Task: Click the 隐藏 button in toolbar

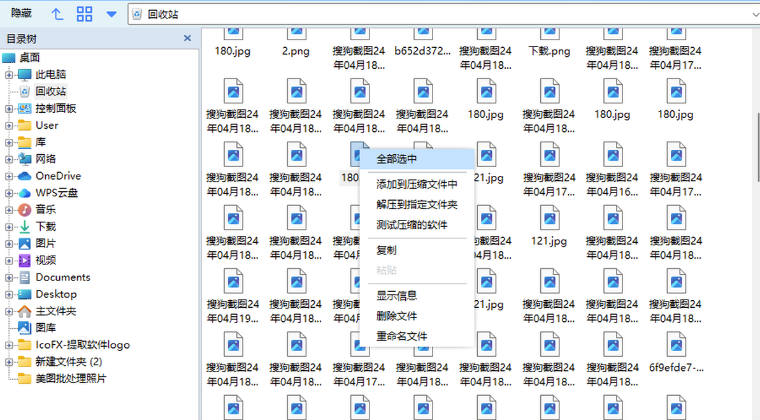Action: [21, 14]
